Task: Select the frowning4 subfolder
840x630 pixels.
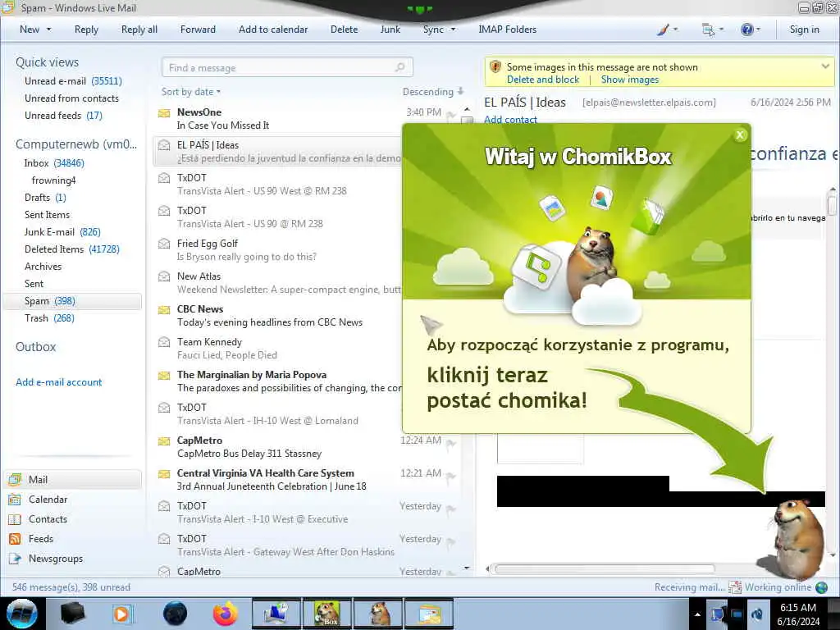Action: click(53, 180)
